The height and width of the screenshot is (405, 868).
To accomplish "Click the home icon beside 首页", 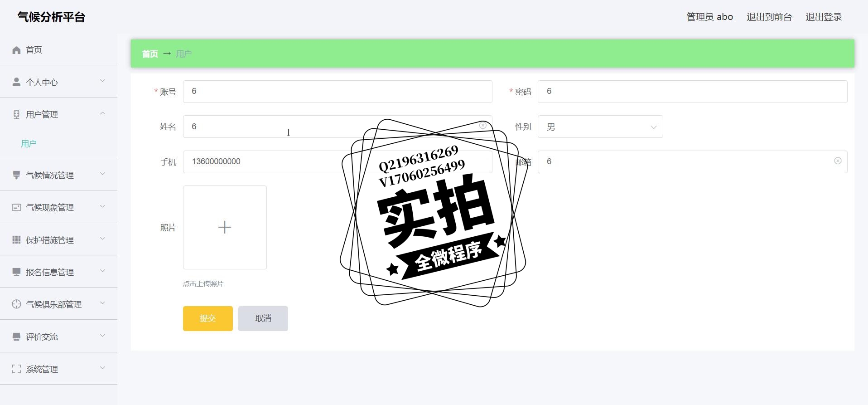I will 16,50.
